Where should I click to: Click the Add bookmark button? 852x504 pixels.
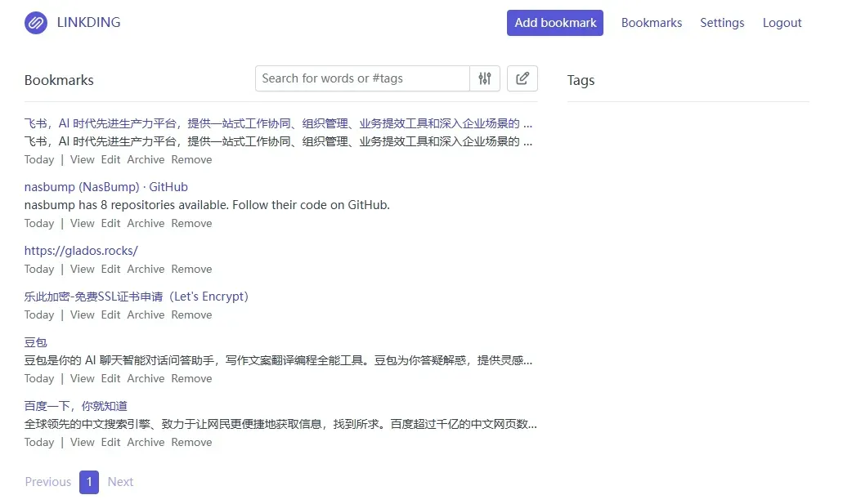555,23
